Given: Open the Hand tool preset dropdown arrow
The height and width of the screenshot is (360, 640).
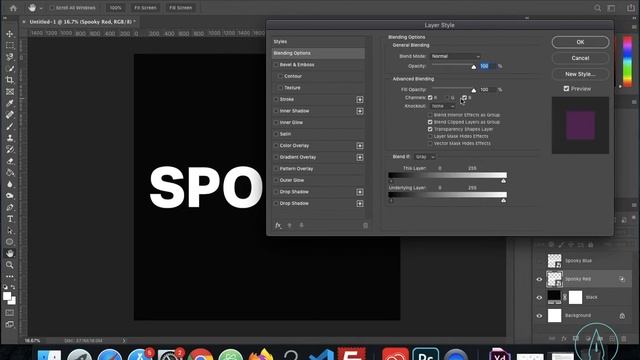Looking at the screenshot, I should click(x=41, y=8).
